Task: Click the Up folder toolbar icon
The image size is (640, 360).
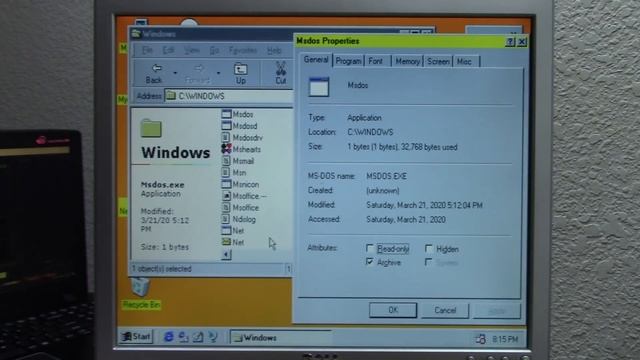Action: pyautogui.click(x=240, y=69)
